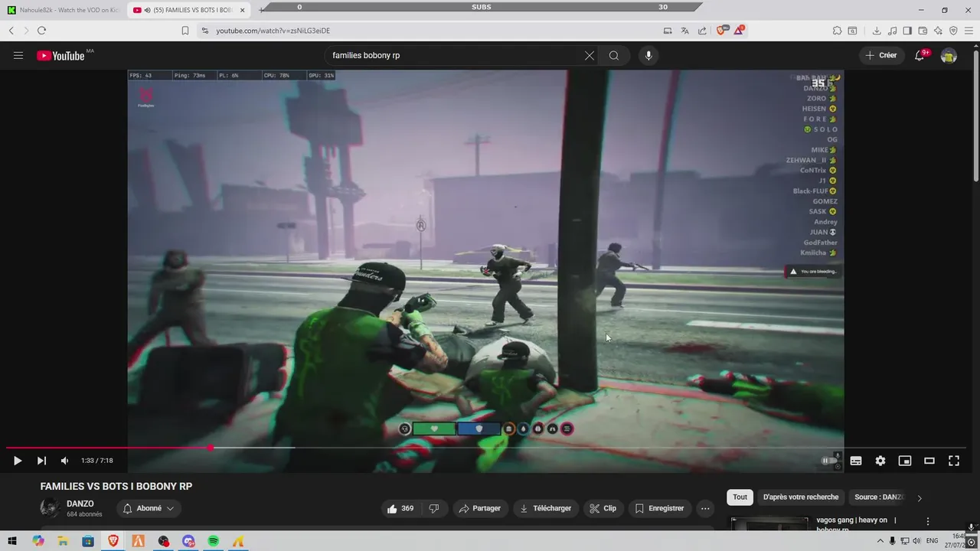Open the YouTube notifications bell
This screenshot has height=551, width=980.
[920, 55]
